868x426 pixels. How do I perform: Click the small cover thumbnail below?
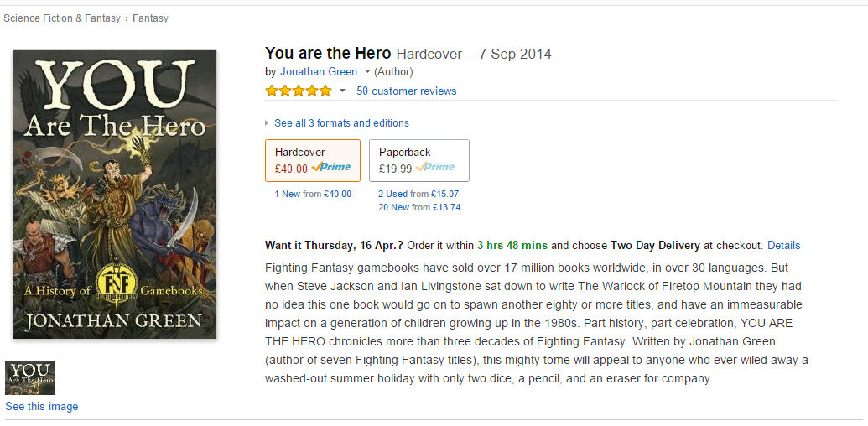(30, 378)
